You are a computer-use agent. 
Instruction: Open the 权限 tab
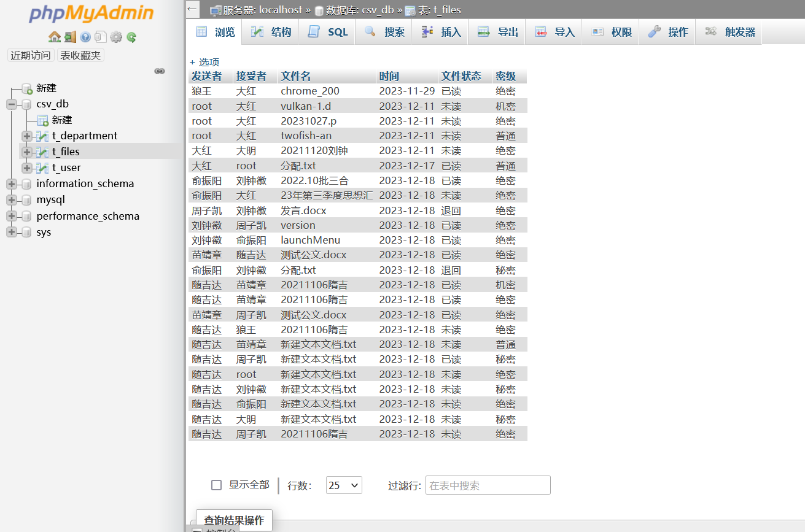(611, 32)
